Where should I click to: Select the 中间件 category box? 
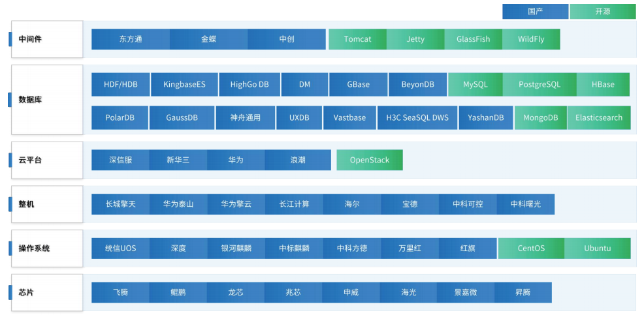pyautogui.click(x=47, y=39)
